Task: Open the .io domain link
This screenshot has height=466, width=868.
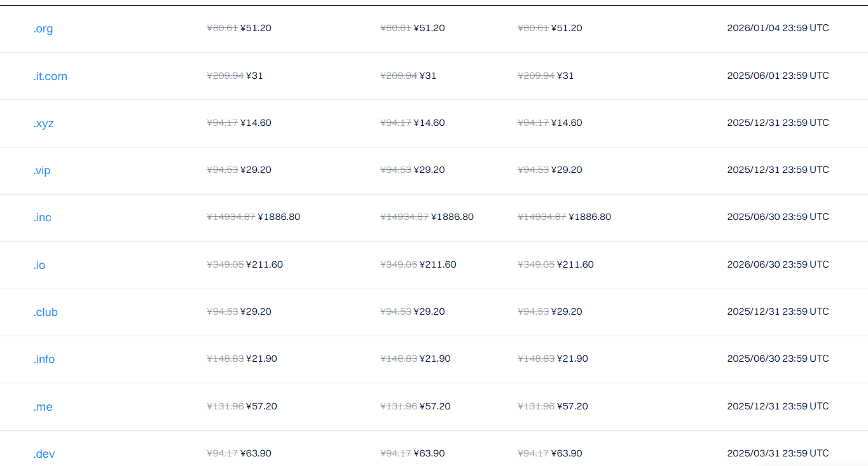Action: (39, 265)
